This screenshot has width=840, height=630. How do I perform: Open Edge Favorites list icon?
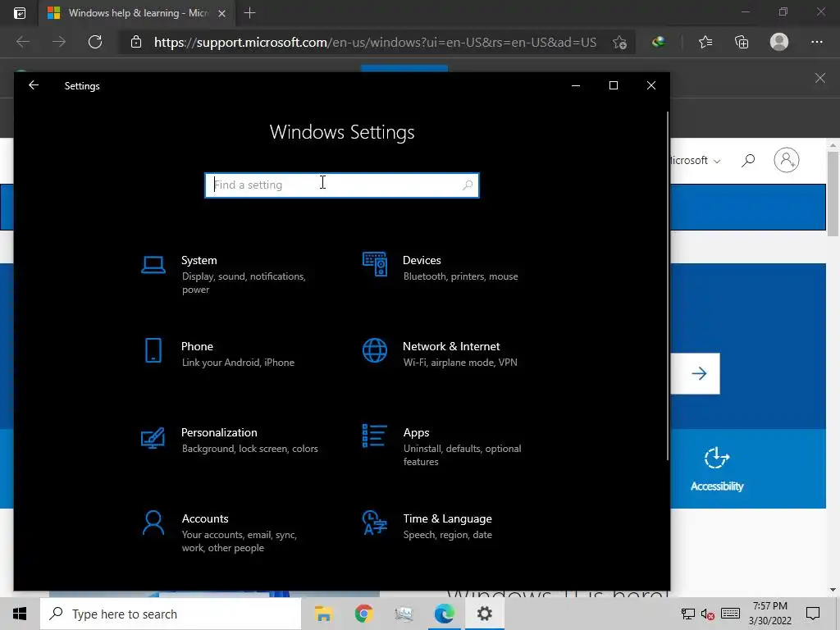click(x=705, y=42)
